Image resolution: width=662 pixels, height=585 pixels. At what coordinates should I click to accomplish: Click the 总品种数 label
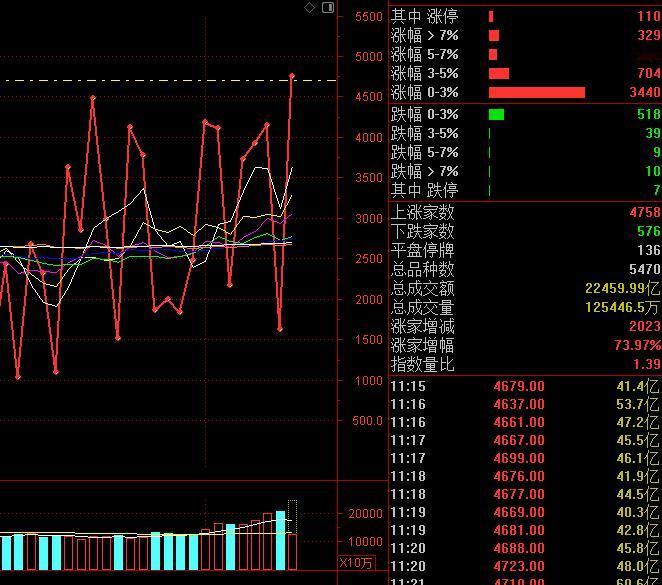(x=422, y=269)
